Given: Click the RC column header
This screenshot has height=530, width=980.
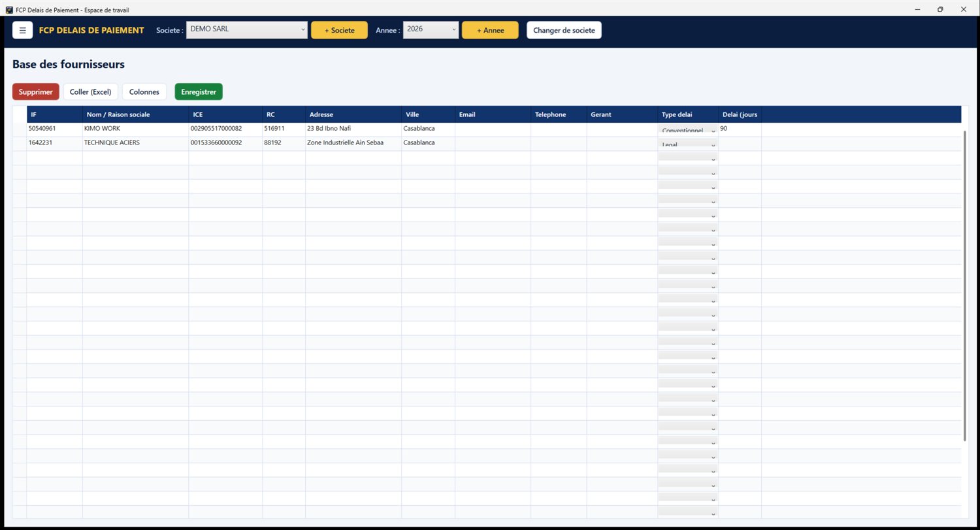Looking at the screenshot, I should tap(284, 114).
